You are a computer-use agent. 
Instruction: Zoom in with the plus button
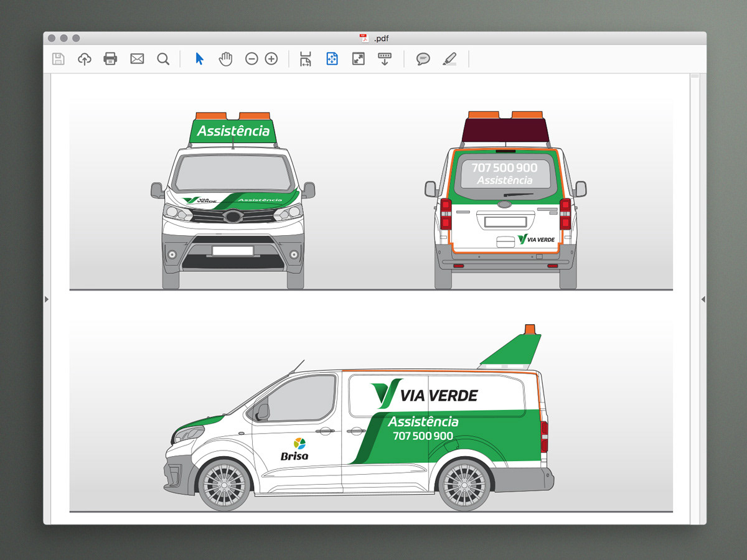tap(271, 59)
